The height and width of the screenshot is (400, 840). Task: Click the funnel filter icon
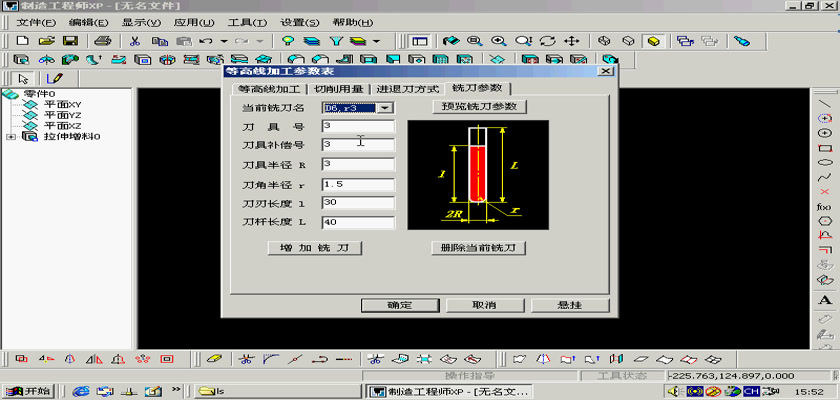click(x=335, y=41)
